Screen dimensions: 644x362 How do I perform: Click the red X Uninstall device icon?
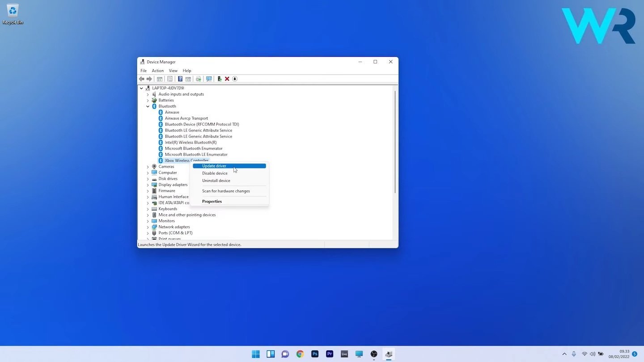(x=227, y=79)
